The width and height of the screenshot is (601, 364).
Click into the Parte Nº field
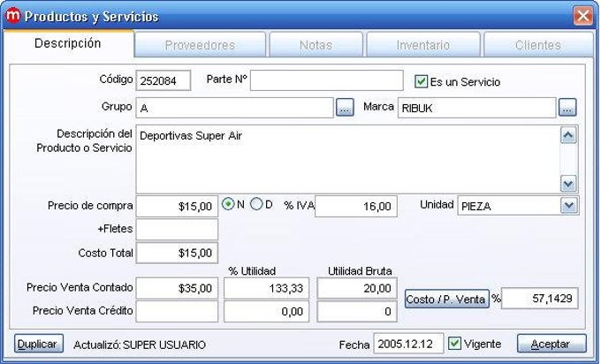pos(326,80)
